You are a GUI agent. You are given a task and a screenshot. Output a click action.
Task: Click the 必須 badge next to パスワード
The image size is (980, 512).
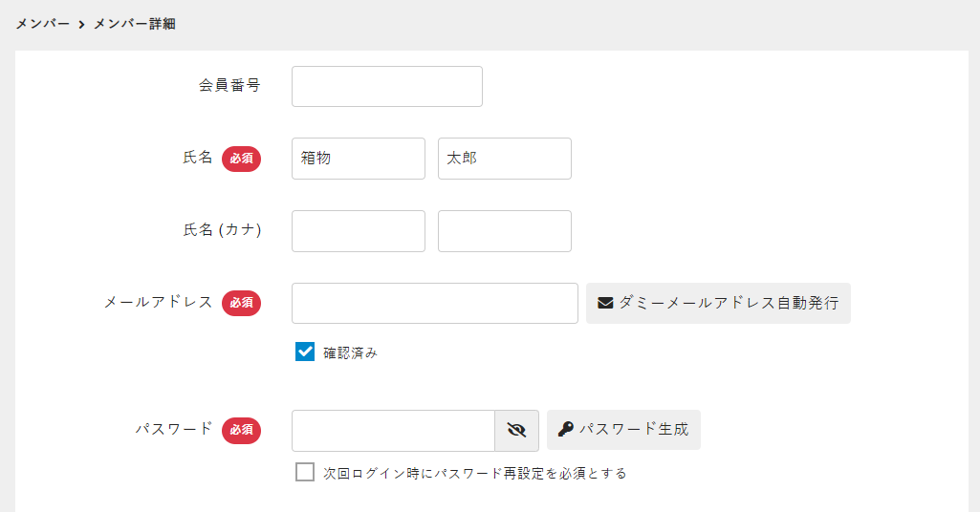tap(241, 430)
